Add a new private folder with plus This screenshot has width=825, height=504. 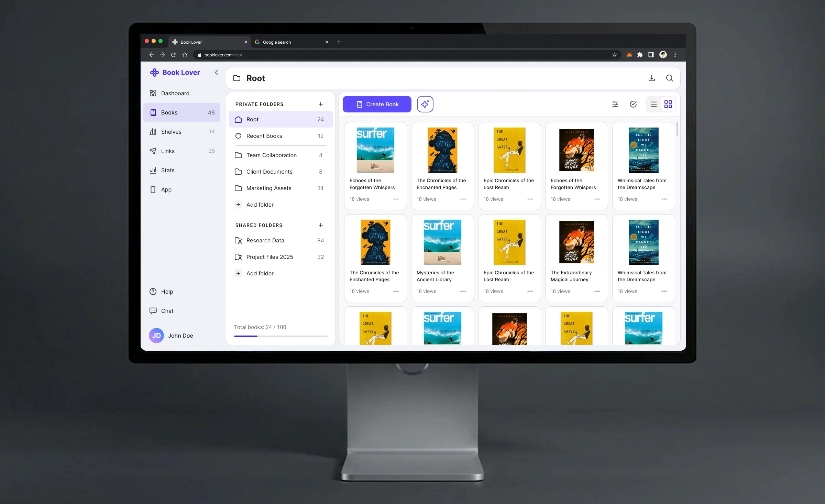[321, 104]
